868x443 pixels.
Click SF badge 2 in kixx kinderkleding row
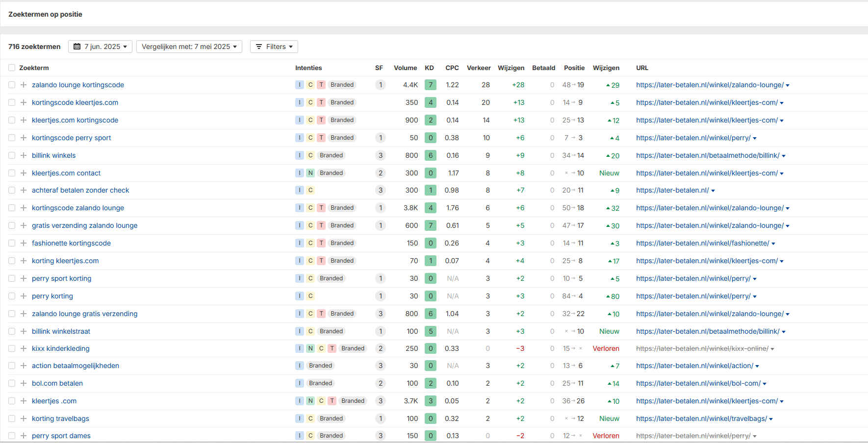point(381,348)
